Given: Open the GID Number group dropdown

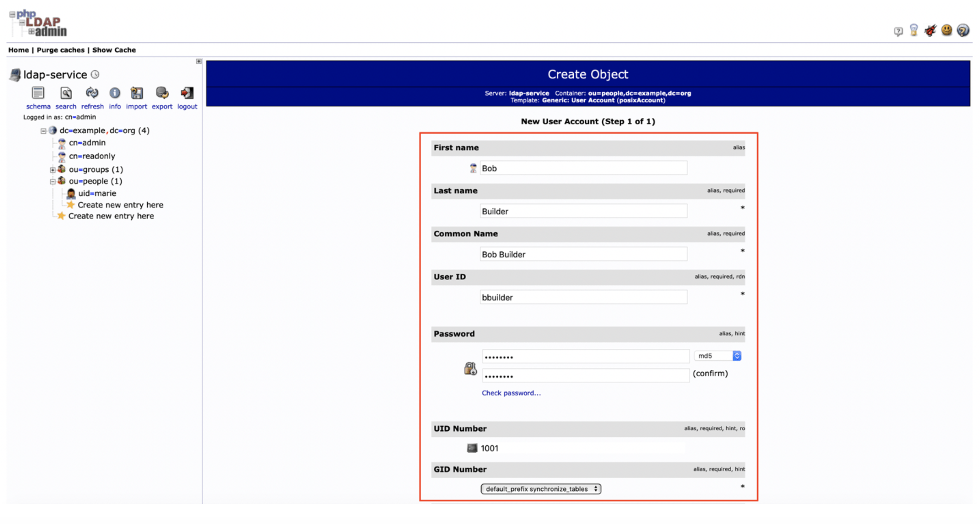Looking at the screenshot, I should pyautogui.click(x=541, y=489).
